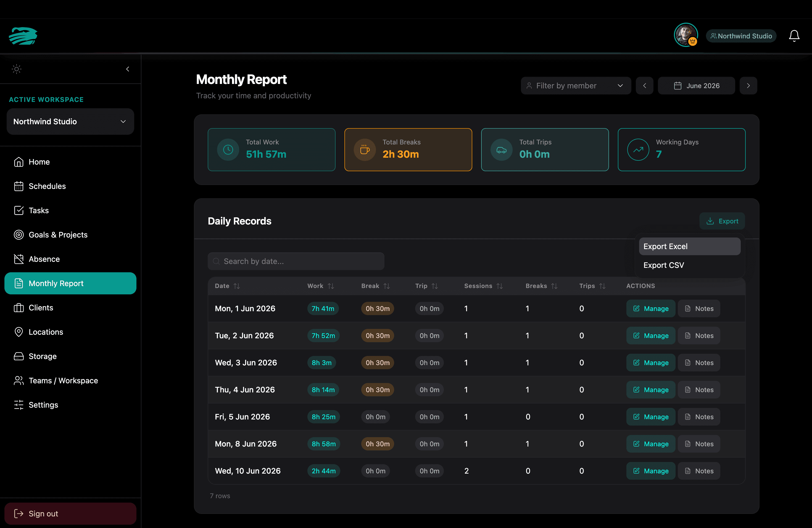Click the Working Days trend icon
Screen dimensions: 812x528
[x=638, y=149]
